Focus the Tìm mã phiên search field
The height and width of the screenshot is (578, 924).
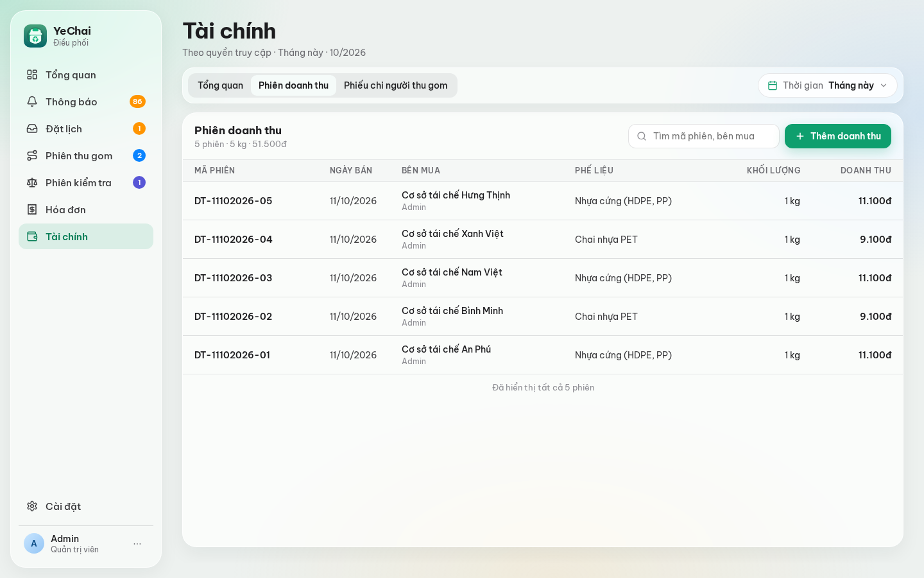click(704, 136)
